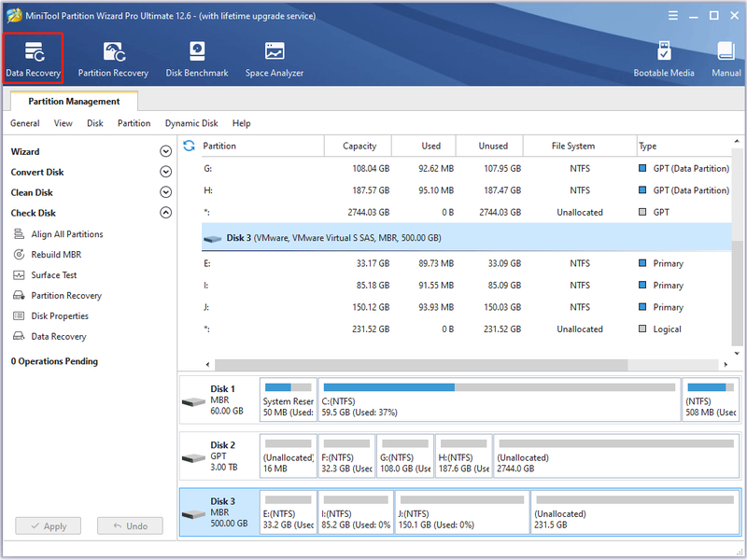Screen dimensions: 747x560
Task: Click the horizontal scrollbar of the partition list
Action: tap(421, 364)
